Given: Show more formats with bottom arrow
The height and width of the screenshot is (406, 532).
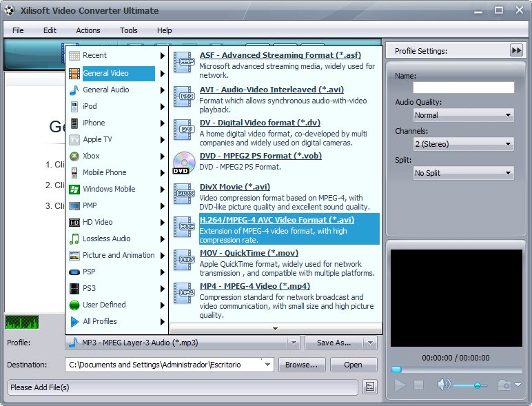Looking at the screenshot, I should tap(275, 329).
